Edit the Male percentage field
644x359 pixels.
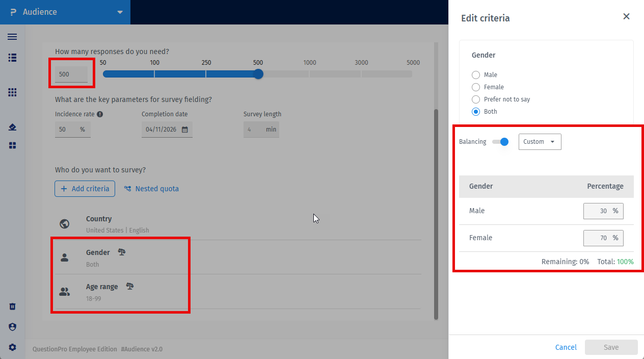click(603, 211)
